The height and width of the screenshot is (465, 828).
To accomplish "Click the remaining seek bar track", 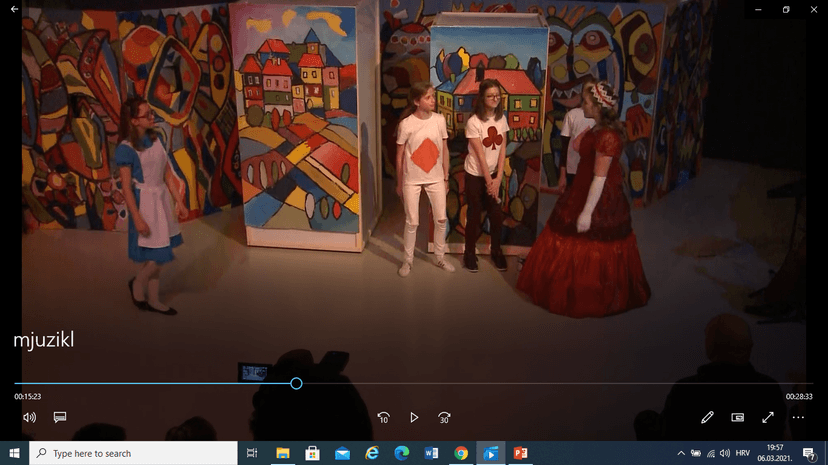I will [x=550, y=383].
